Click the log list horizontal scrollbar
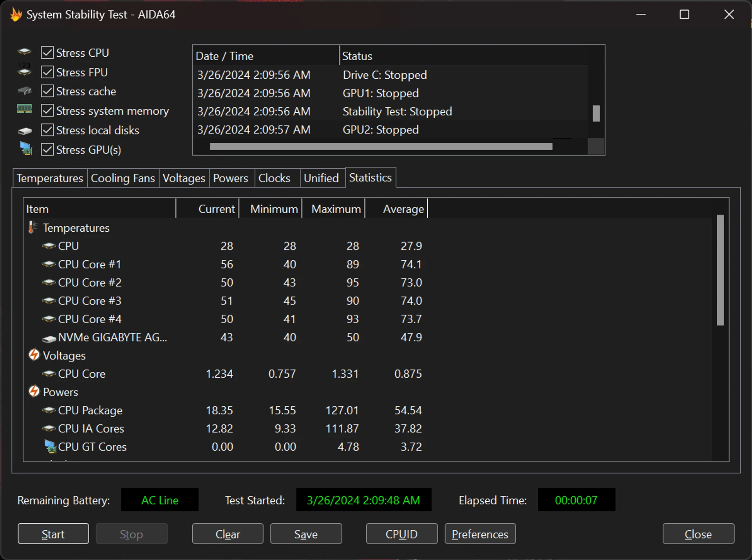 click(381, 147)
